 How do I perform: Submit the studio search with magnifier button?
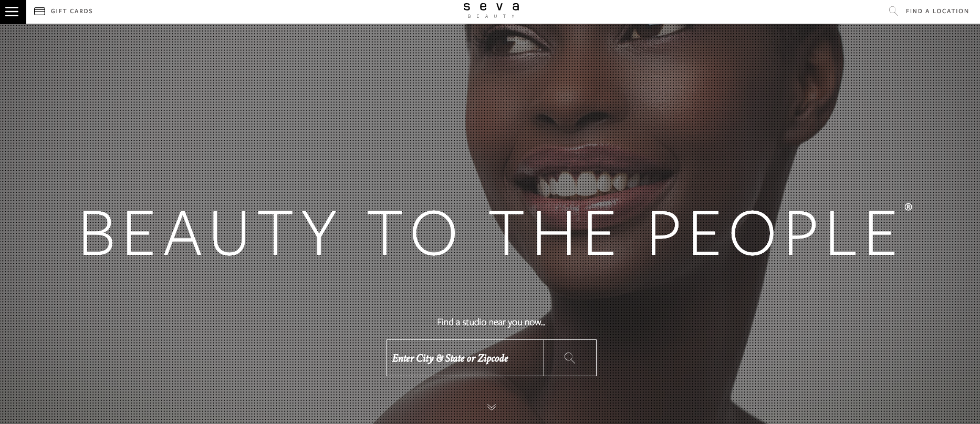[x=570, y=358]
